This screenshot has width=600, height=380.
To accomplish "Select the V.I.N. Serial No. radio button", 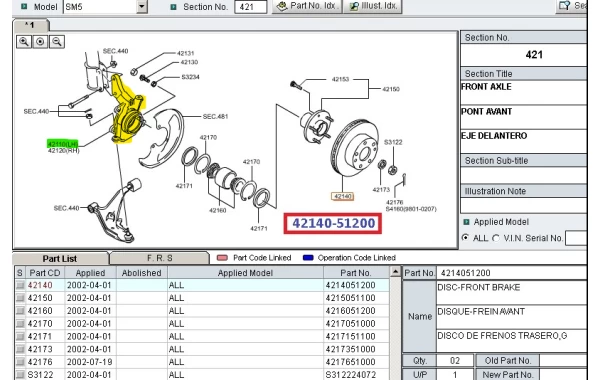I will (x=496, y=238).
